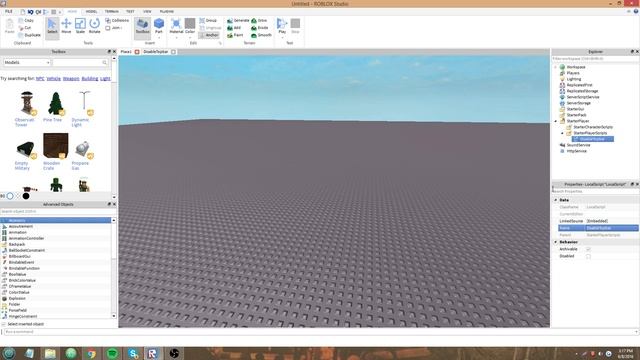Click the NPC search suggestion link
This screenshot has height=360, width=640.
point(40,78)
